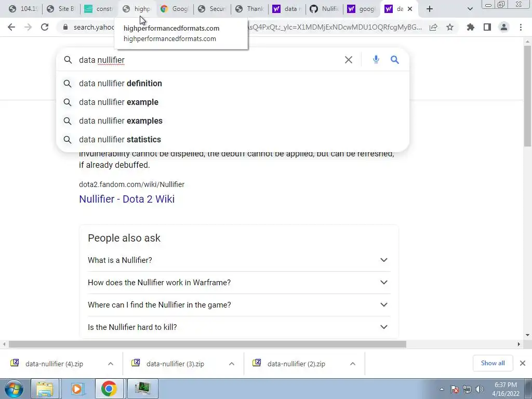Open the monitor application in taskbar
Screen dimensions: 532x399
coord(142,389)
